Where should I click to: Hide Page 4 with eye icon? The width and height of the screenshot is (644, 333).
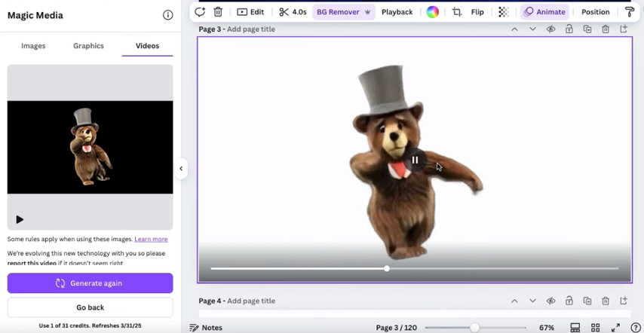(550, 301)
